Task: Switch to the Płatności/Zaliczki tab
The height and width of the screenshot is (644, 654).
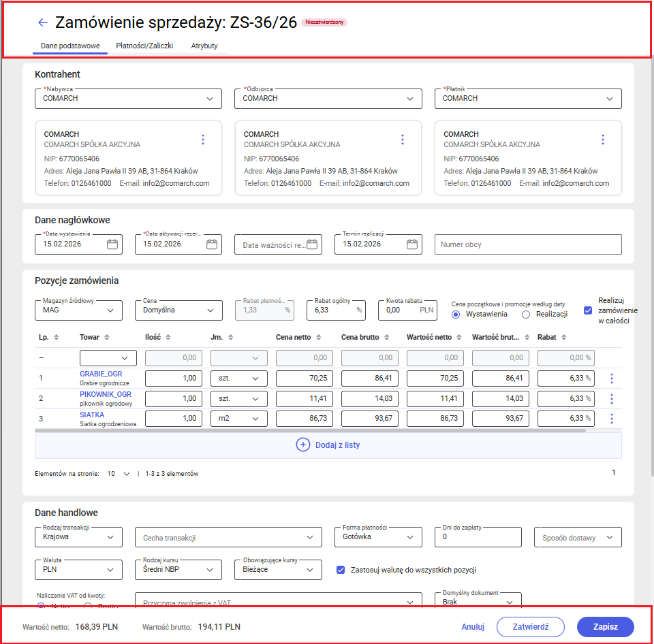Action: click(x=146, y=46)
